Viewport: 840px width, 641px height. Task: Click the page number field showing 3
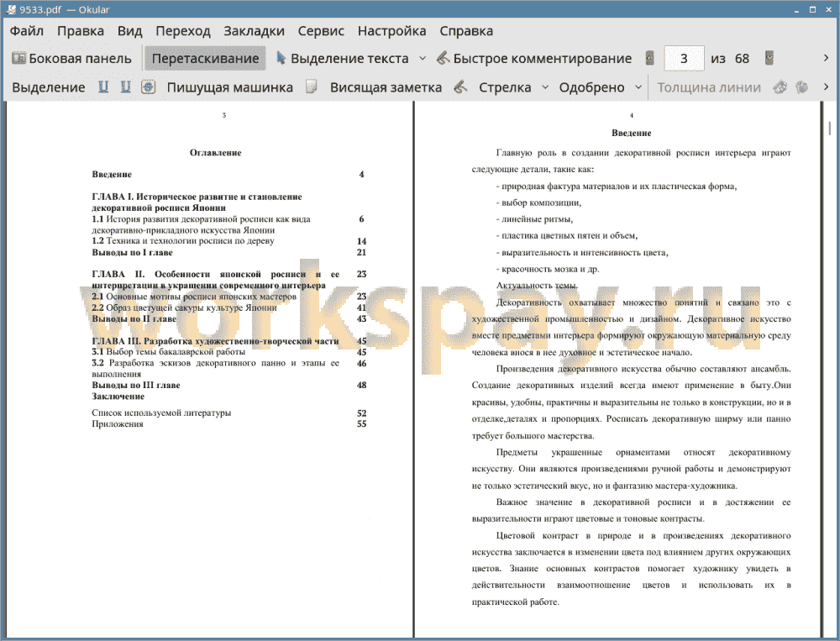click(684, 59)
